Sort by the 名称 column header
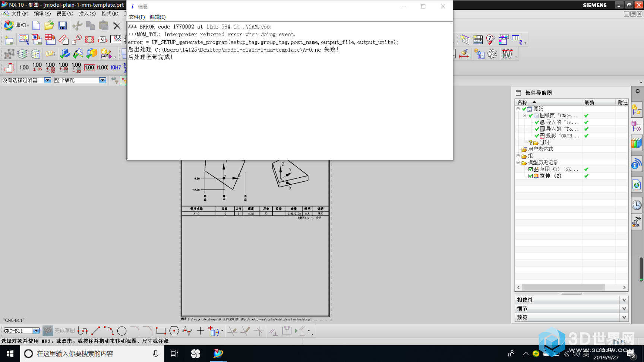This screenshot has height=362, width=644. (x=548, y=102)
